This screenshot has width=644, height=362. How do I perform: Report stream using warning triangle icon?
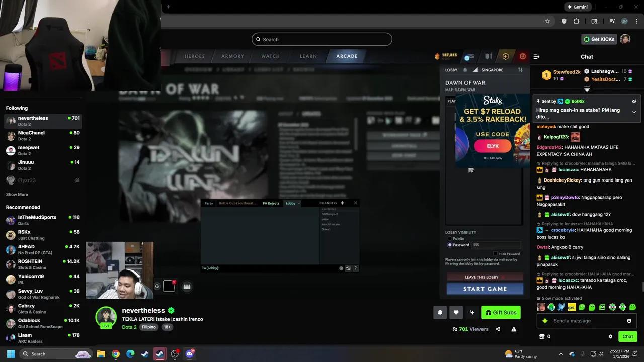514,329
